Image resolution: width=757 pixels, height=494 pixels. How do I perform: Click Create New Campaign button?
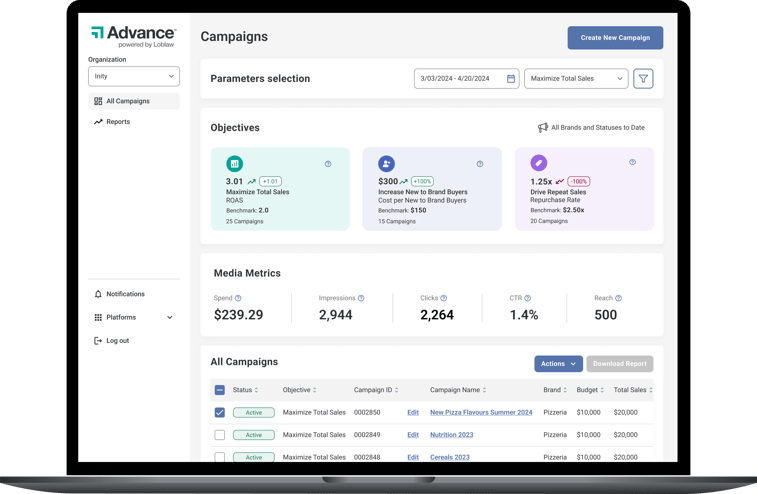pos(615,38)
